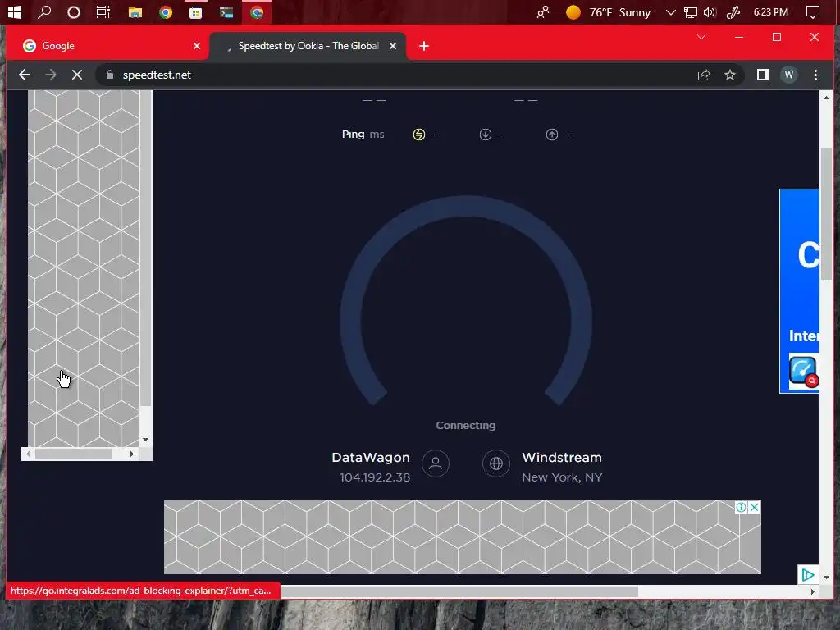This screenshot has width=840, height=630.
Task: Close the Speedtest by Ookla tab
Action: tap(393, 46)
